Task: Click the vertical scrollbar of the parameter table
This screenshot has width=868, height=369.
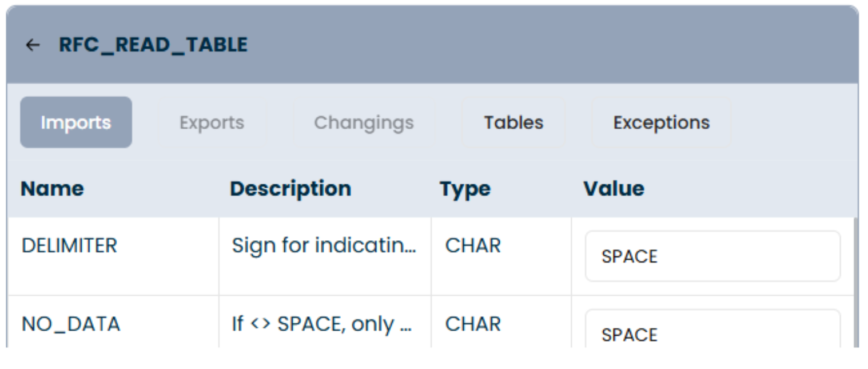Action: coord(855,281)
